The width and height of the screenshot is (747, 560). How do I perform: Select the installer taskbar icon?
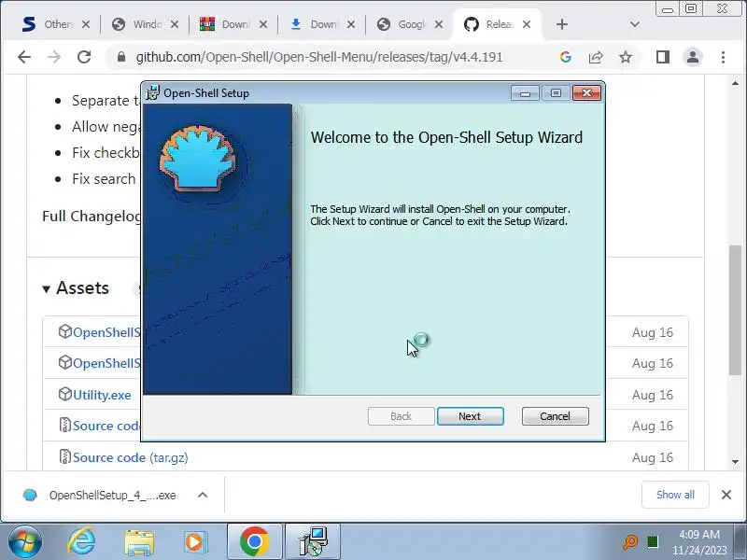click(313, 541)
